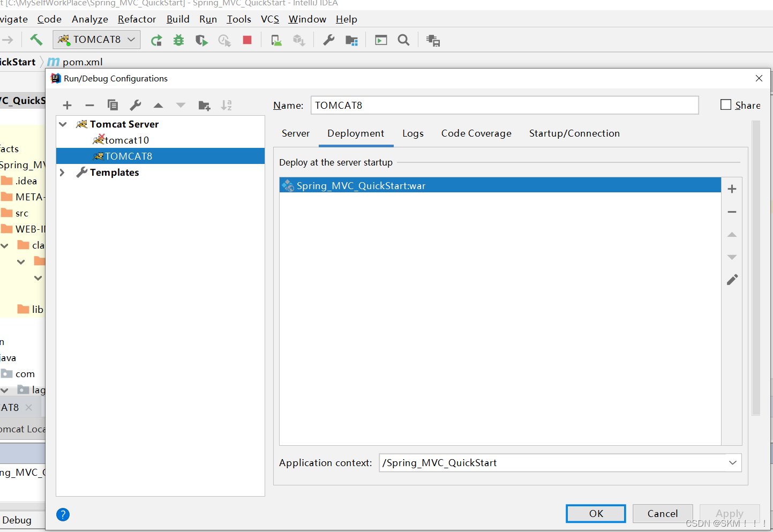Close the Run/Debug Configurations dialog
Image resolution: width=773 pixels, height=532 pixels.
[x=759, y=78]
